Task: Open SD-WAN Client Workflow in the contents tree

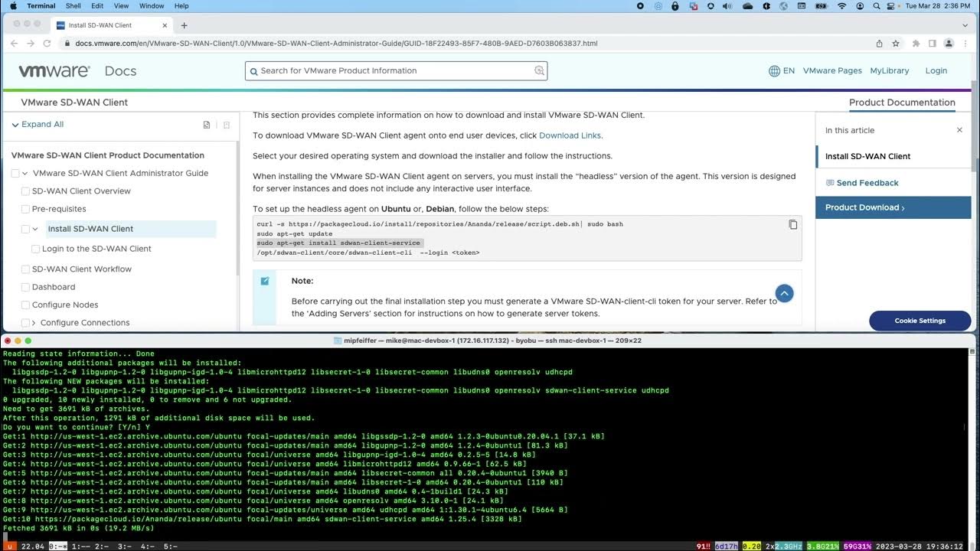Action: [82, 269]
